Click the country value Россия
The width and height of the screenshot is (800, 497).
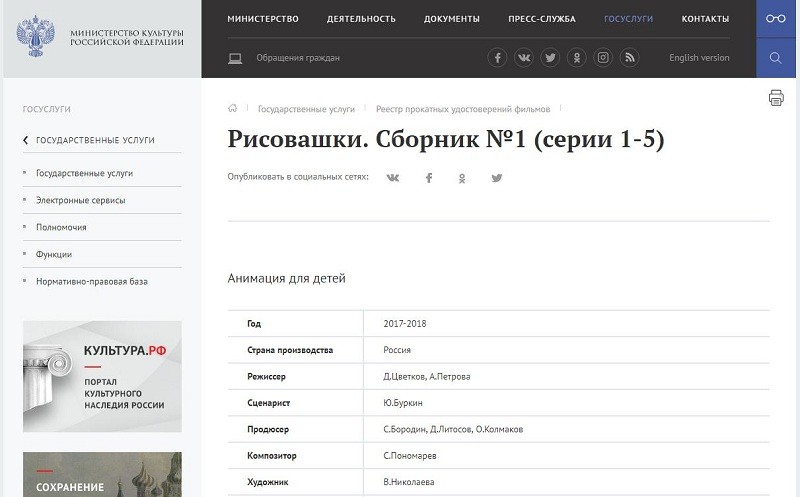tap(397, 350)
